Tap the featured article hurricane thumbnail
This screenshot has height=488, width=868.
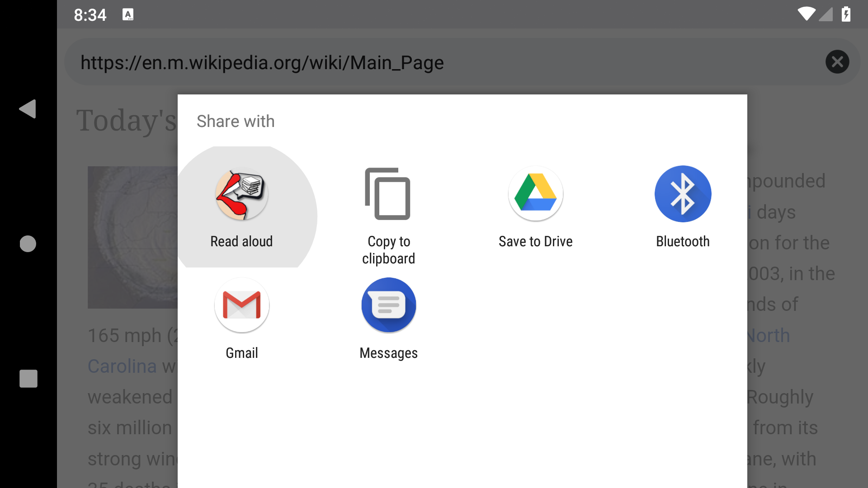point(132,237)
